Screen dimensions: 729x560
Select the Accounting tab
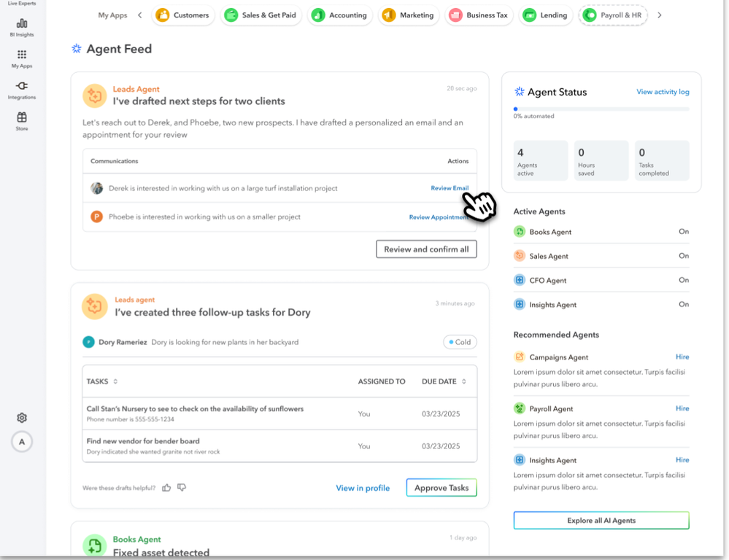click(x=339, y=15)
